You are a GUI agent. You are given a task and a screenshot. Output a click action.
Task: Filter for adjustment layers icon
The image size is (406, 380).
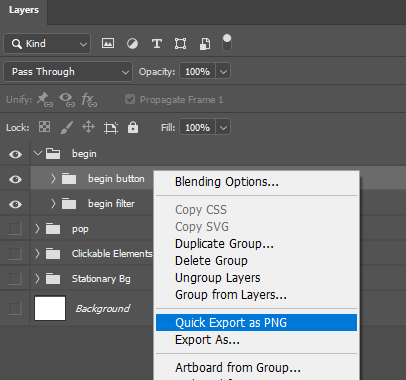132,43
